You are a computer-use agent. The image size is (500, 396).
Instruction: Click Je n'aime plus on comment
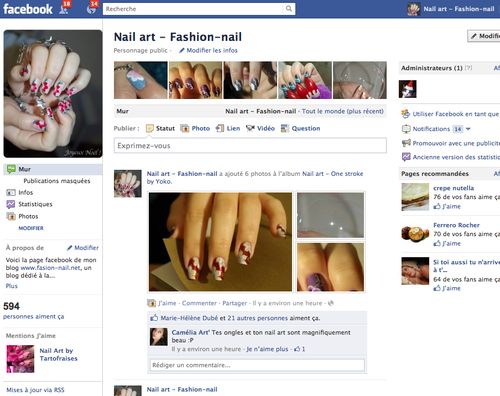point(267,349)
